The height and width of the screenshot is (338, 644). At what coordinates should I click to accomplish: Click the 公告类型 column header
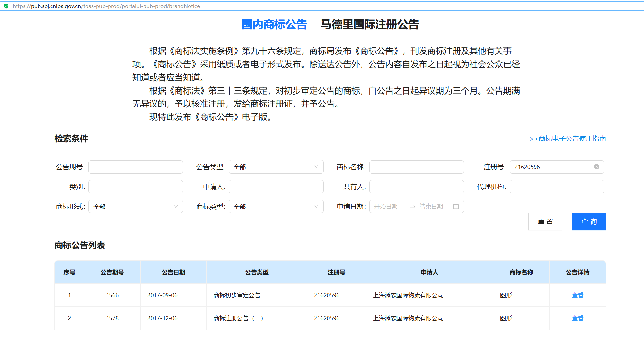coord(257,272)
